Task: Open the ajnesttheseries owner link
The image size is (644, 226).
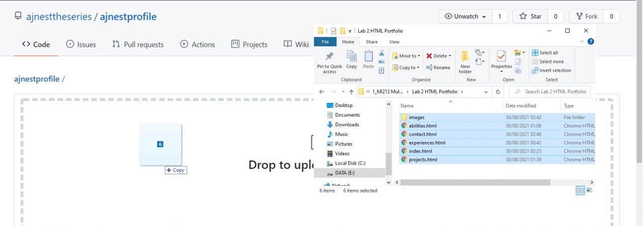Action: (59, 17)
